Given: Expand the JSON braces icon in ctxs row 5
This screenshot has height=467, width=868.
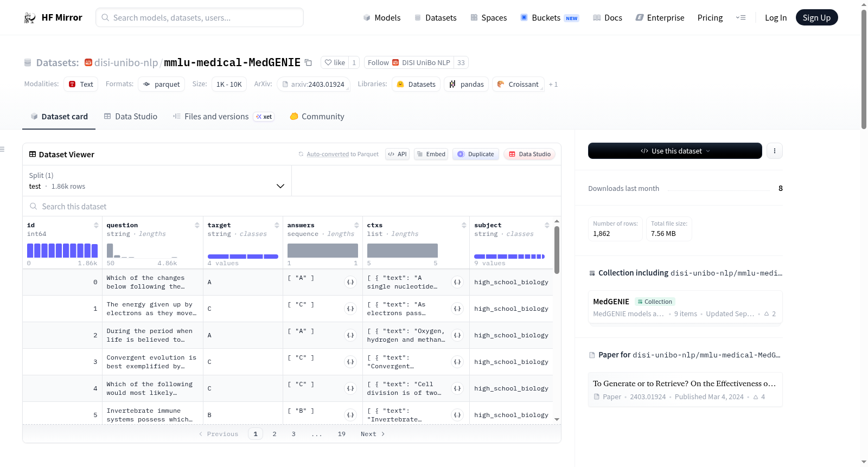Looking at the screenshot, I should click(457, 415).
